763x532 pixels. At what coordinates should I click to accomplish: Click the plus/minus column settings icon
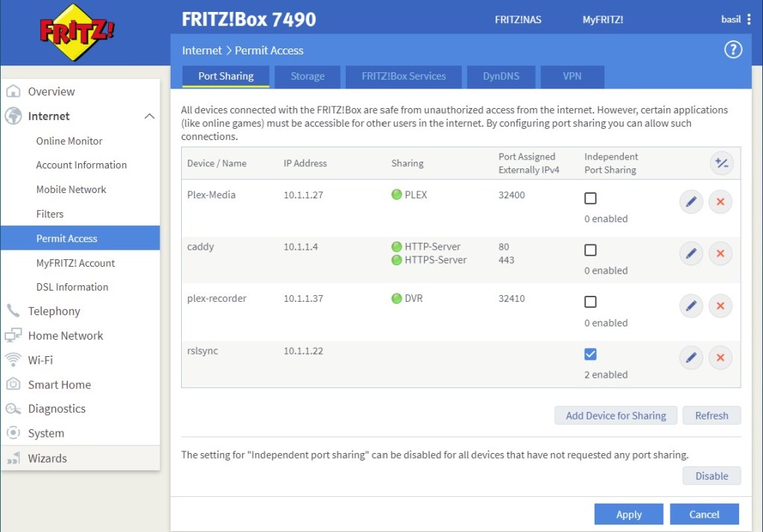click(x=721, y=163)
